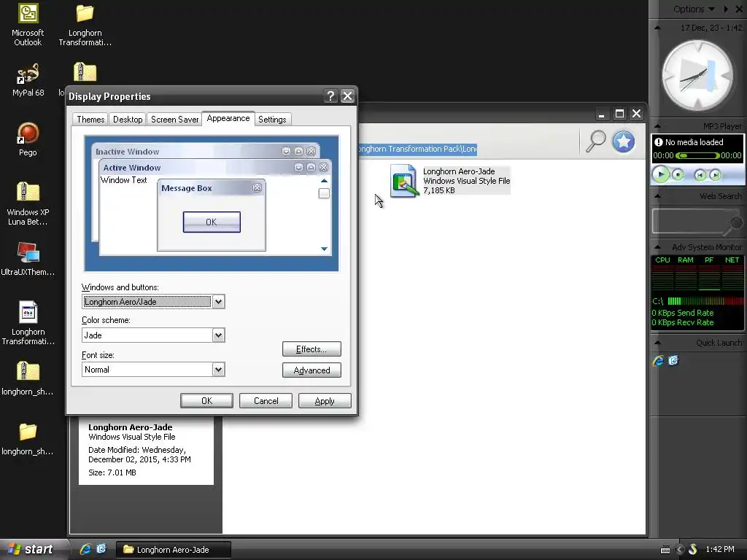Click the green S system tray icon
The image size is (747, 560).
[x=693, y=550]
